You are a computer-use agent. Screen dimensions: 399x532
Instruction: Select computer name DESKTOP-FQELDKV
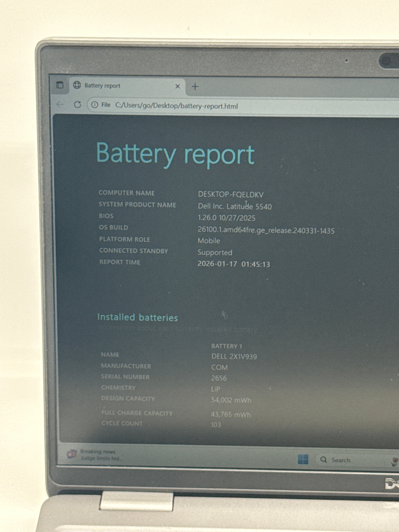click(x=231, y=194)
